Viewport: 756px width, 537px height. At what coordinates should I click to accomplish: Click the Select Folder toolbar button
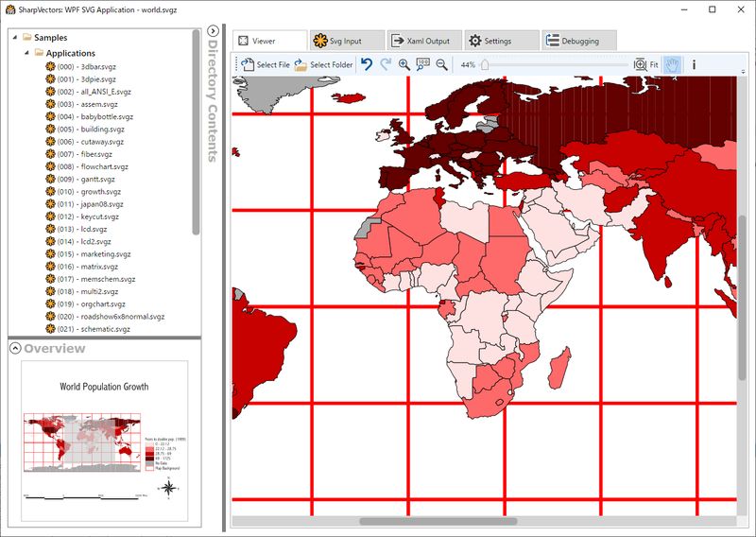[x=323, y=65]
